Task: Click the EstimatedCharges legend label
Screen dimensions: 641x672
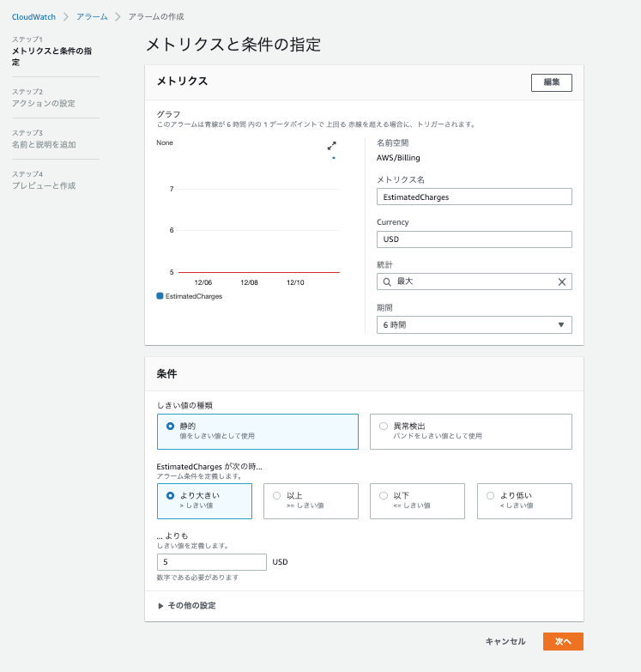Action: (x=194, y=296)
